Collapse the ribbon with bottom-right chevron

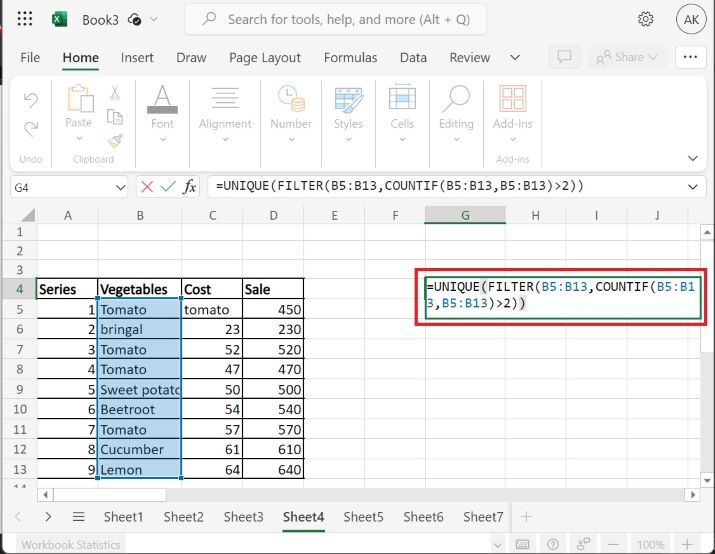693,158
